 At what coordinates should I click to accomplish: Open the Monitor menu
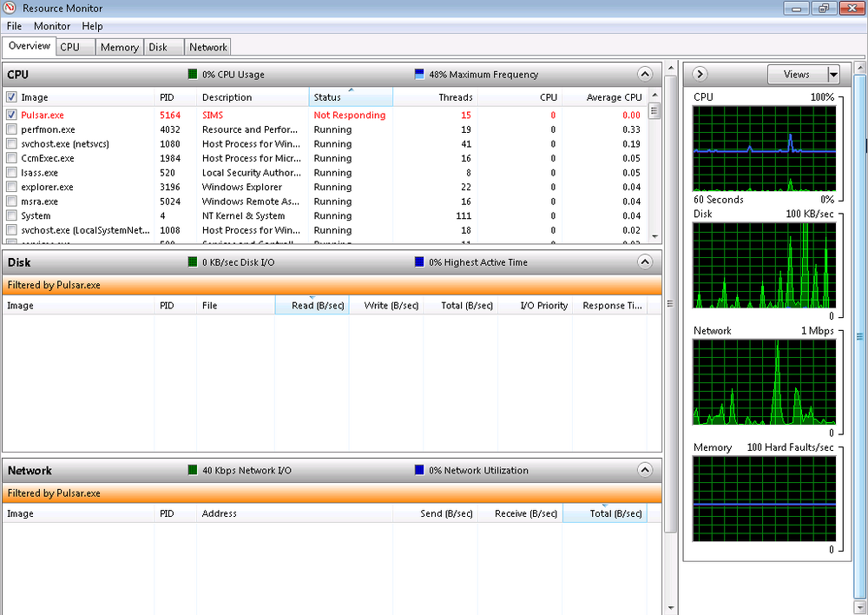pos(52,26)
